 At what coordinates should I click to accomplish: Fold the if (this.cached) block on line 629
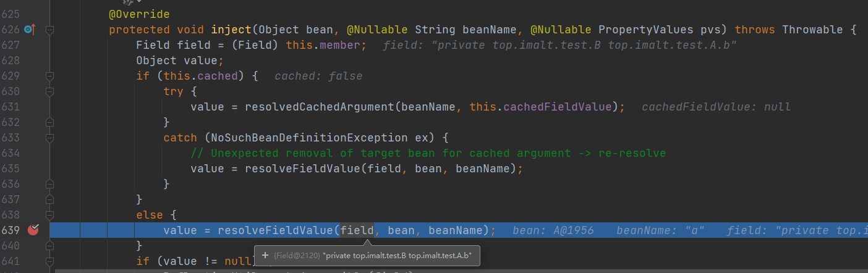(x=50, y=76)
